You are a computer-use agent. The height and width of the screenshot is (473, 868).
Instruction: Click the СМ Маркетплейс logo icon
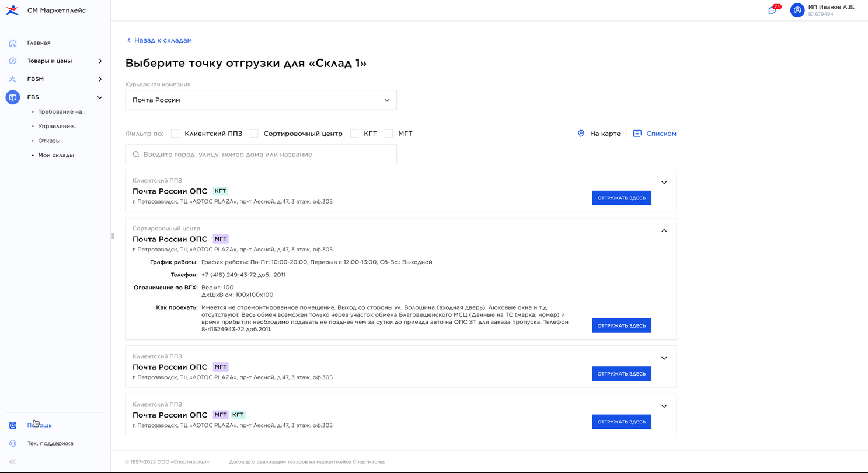[x=12, y=10]
